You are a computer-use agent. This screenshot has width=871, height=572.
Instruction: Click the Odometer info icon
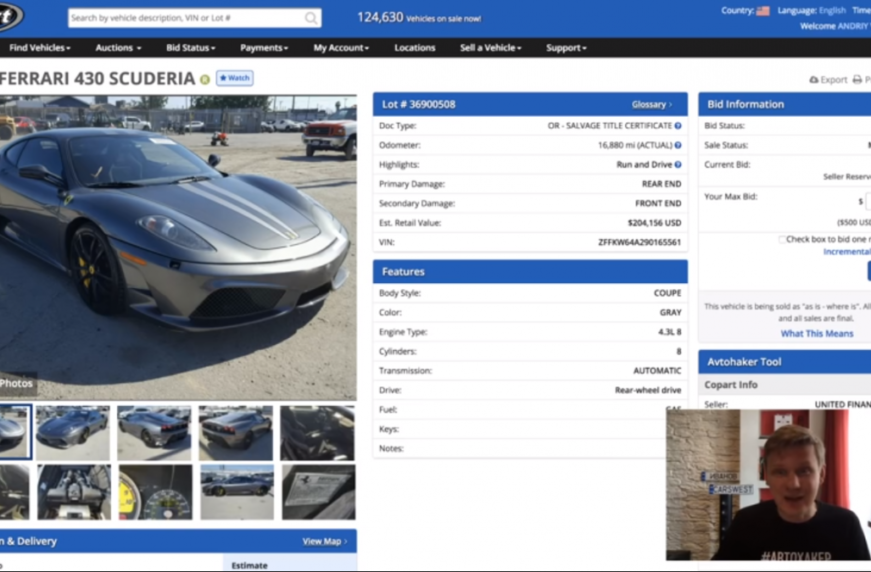[x=678, y=145]
